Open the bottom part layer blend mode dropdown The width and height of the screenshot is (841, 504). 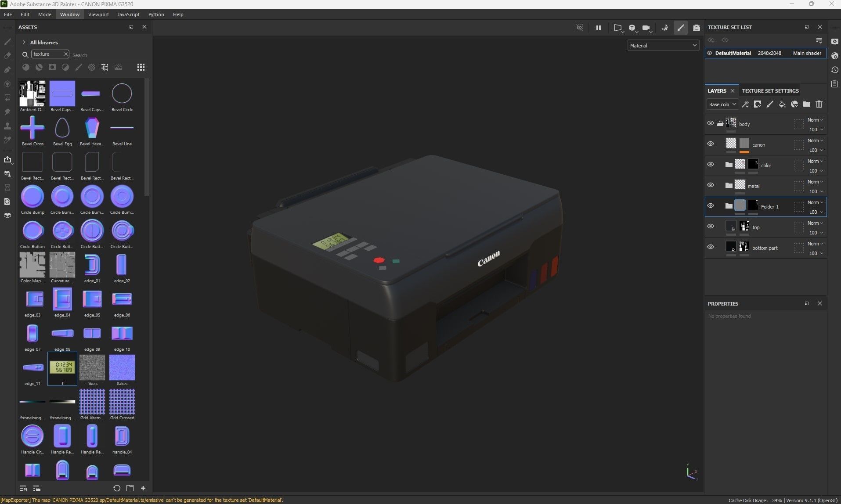click(x=815, y=244)
